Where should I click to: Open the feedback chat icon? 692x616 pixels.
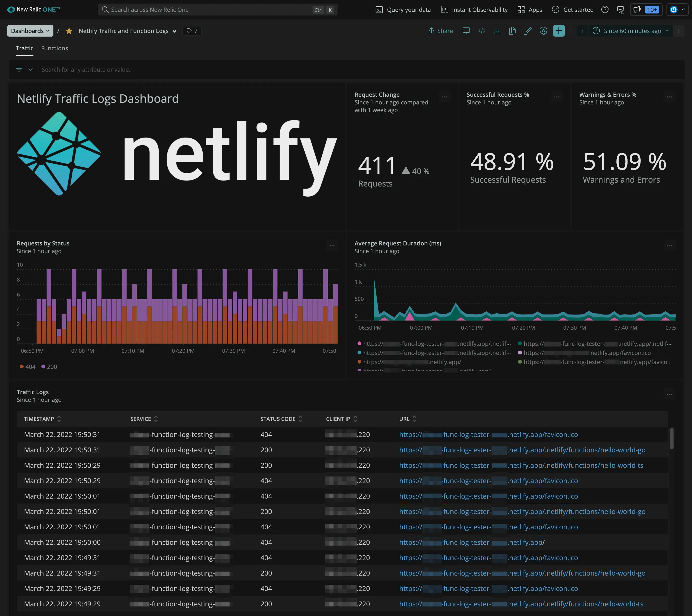point(620,9)
